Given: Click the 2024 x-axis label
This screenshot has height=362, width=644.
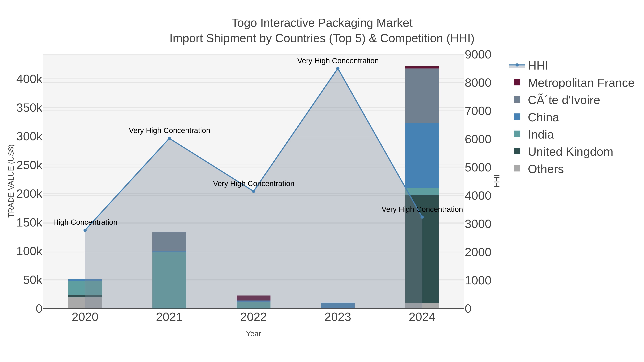Looking at the screenshot, I should coord(422,317).
